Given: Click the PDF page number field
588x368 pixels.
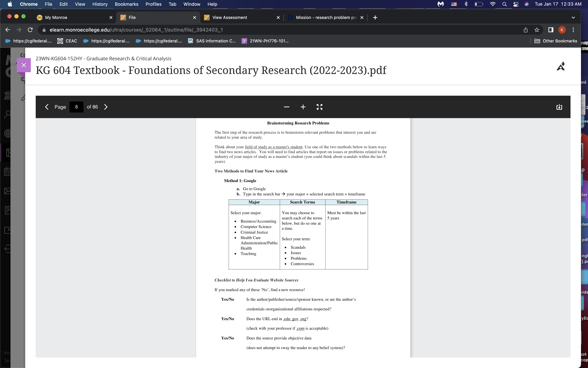Looking at the screenshot, I should tap(76, 107).
